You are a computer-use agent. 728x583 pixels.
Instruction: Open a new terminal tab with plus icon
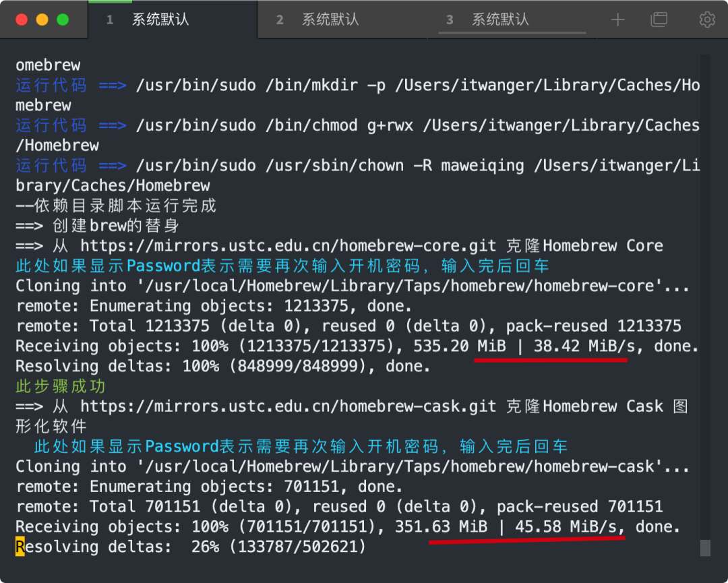(x=617, y=20)
